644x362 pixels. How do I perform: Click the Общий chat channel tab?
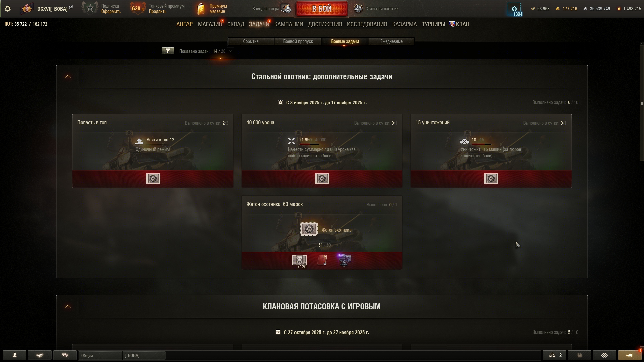click(101, 355)
